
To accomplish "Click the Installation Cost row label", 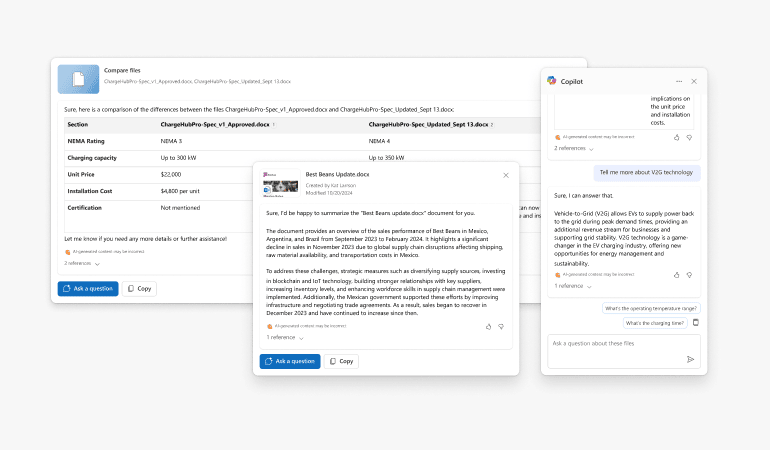I will coord(90,191).
